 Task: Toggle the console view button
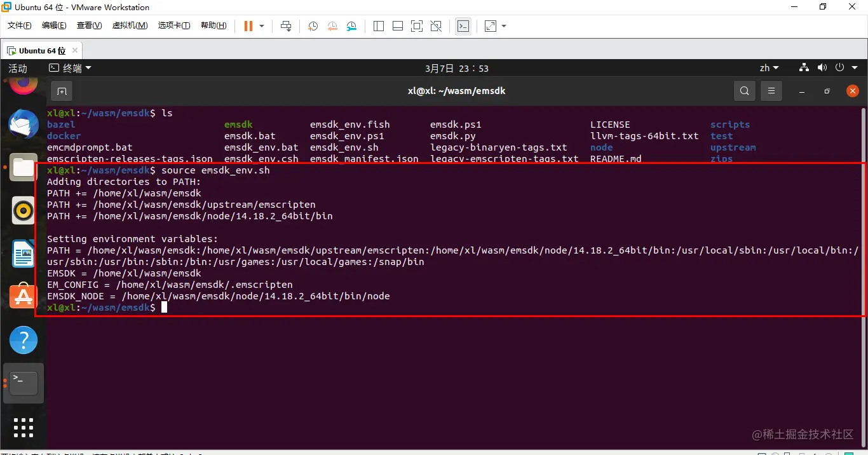(463, 26)
